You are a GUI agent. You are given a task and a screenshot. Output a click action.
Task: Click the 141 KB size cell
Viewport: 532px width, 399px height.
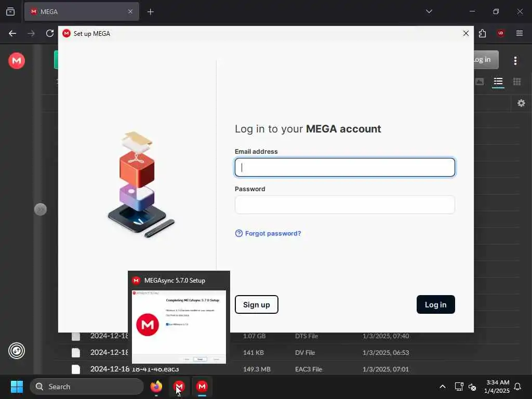[x=254, y=353]
